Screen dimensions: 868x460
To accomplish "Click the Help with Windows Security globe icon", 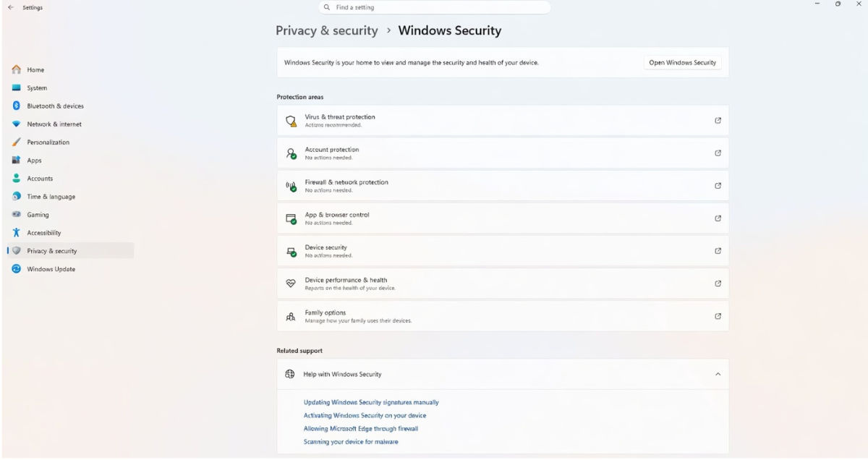I will pos(290,374).
